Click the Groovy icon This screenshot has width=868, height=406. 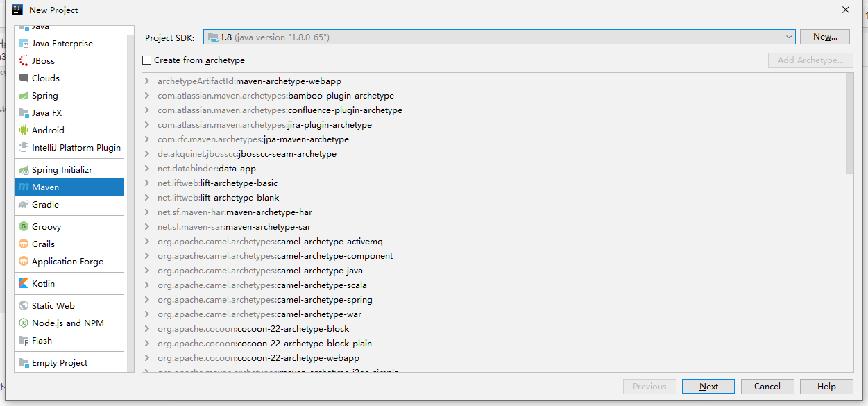pos(24,226)
